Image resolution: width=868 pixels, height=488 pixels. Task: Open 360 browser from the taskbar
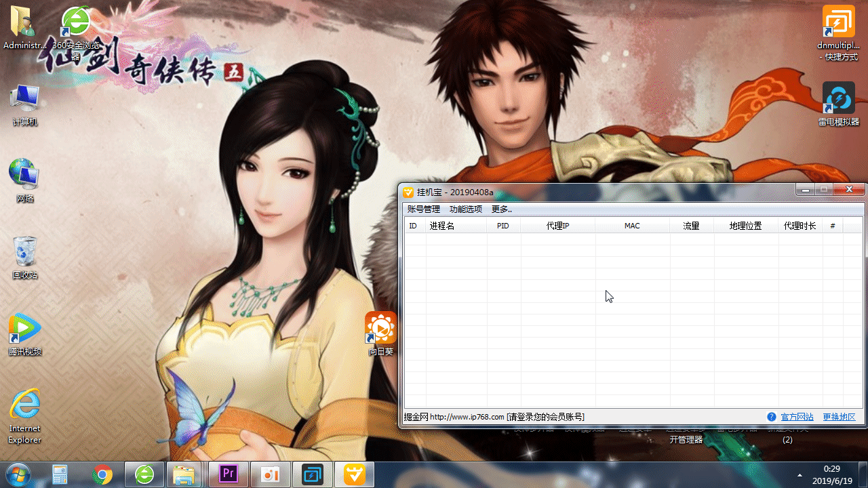[x=144, y=474]
